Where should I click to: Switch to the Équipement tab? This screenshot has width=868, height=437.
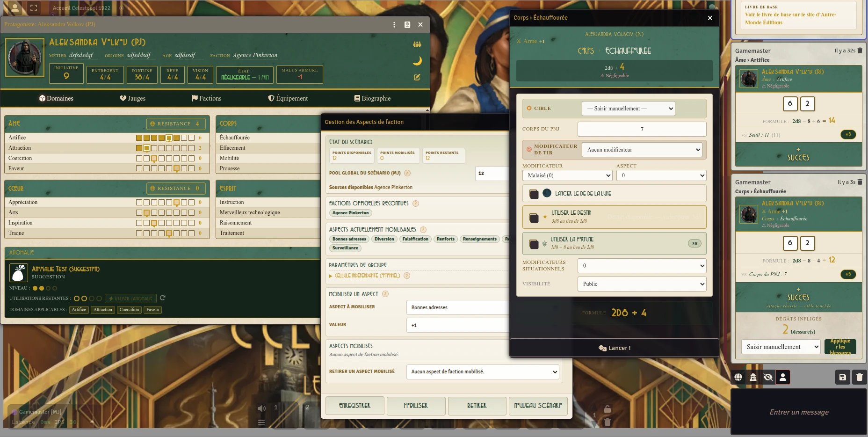[288, 98]
